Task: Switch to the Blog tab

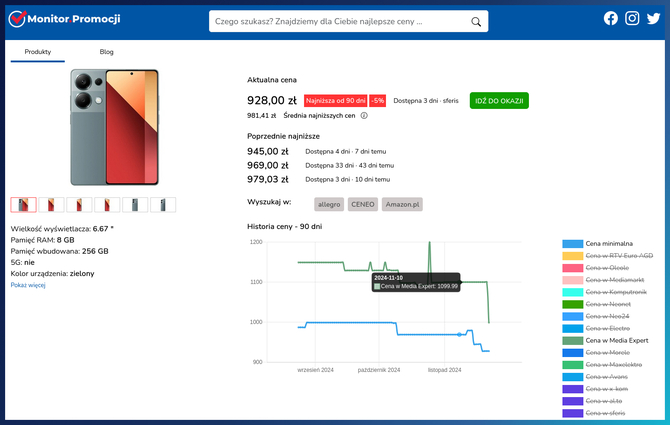Action: coord(106,52)
